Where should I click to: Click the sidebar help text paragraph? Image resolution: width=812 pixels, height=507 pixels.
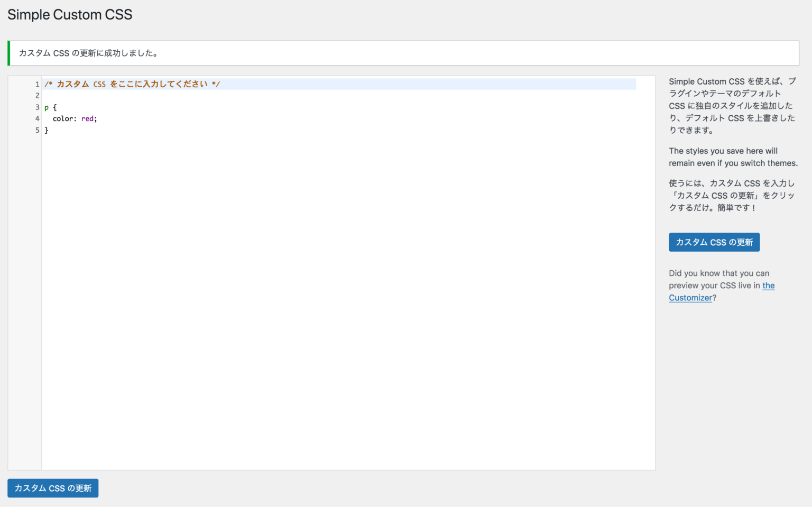[732, 105]
